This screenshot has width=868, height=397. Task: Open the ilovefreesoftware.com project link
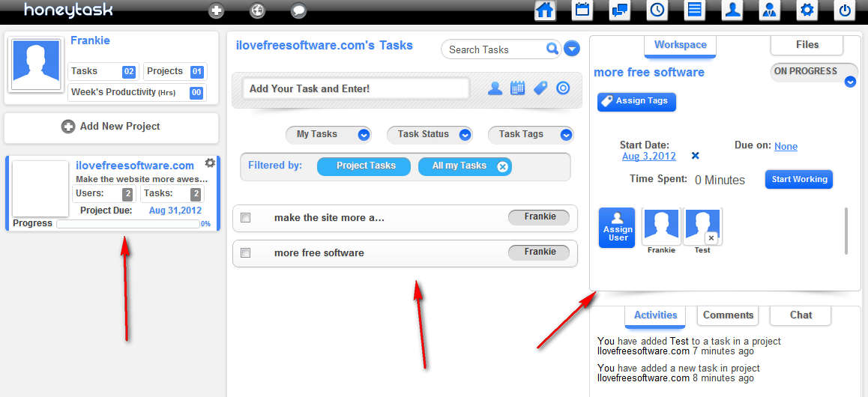135,166
